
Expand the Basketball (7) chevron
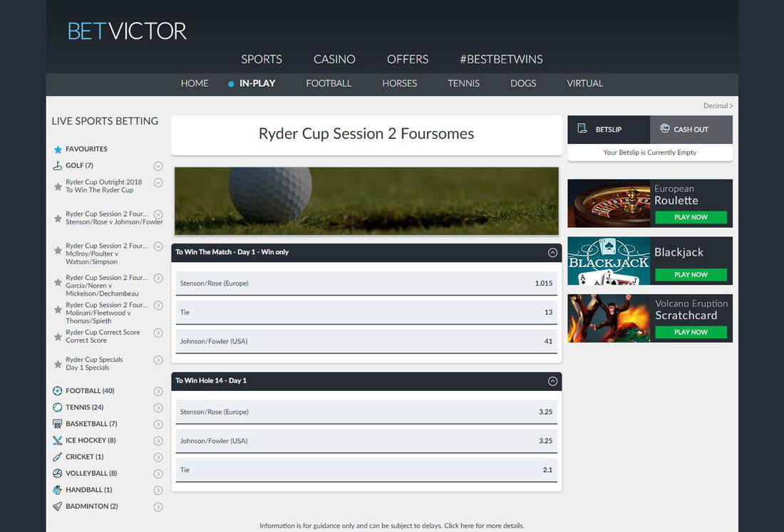[x=158, y=424]
